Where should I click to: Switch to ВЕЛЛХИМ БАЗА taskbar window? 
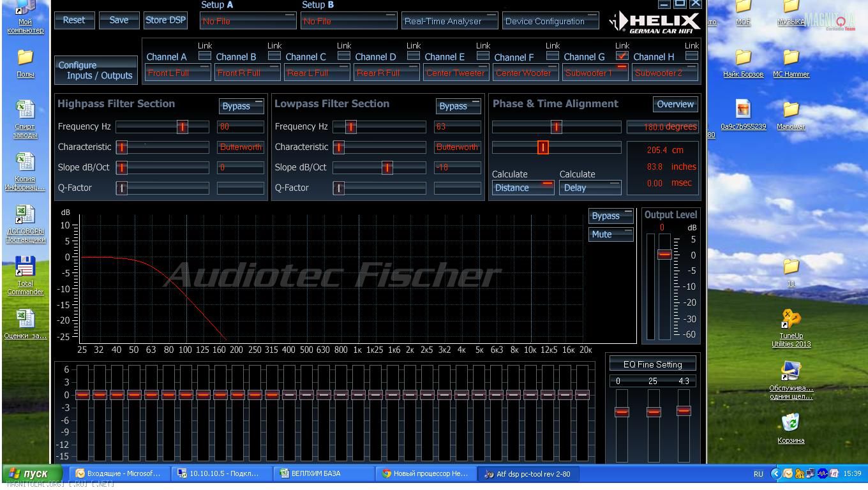(x=324, y=473)
